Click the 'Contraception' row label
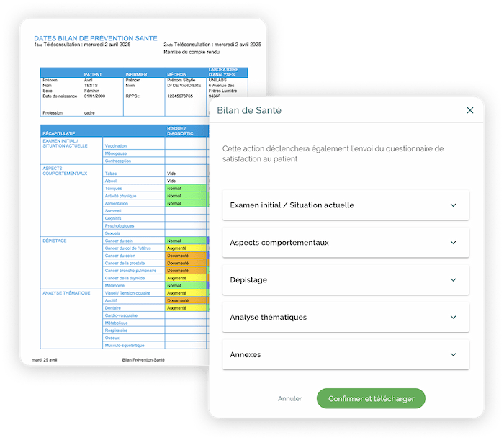The image size is (504, 440). (x=118, y=161)
